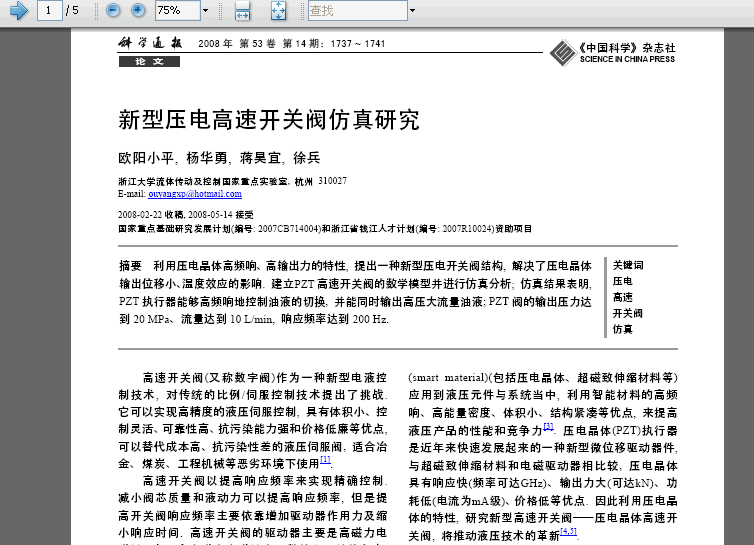Click the zoom percentage box showing 75%
Viewport: 754px width, 545px height.
(177, 11)
